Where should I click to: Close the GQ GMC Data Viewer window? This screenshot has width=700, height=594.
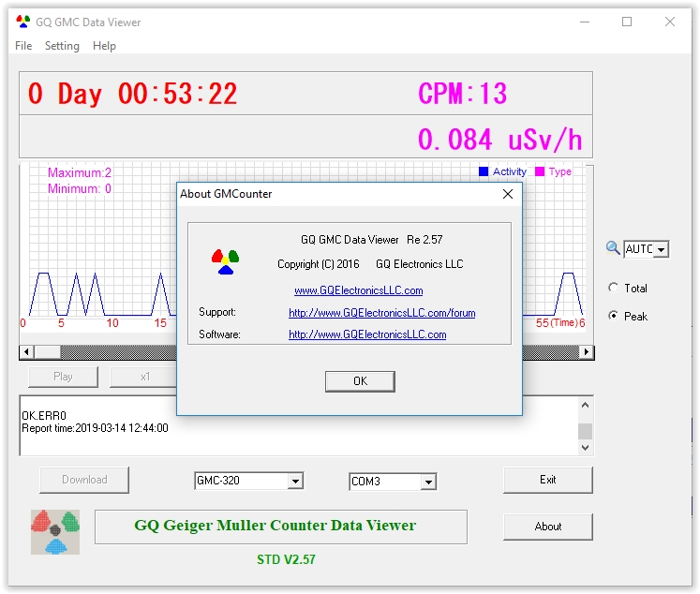(670, 22)
